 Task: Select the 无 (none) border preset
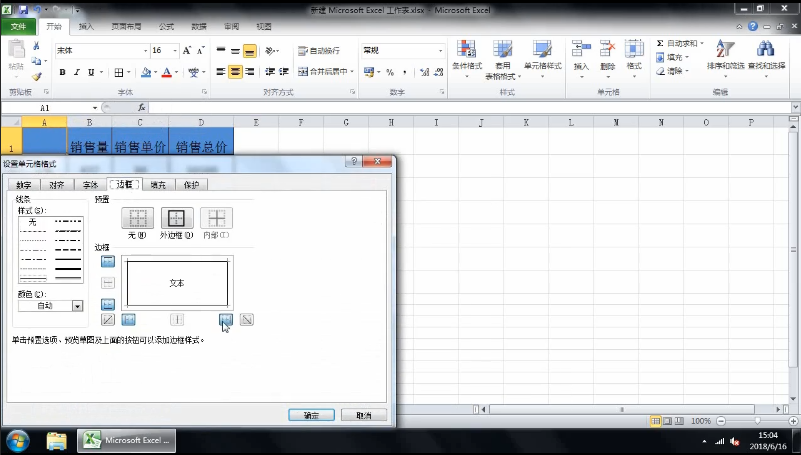137,219
